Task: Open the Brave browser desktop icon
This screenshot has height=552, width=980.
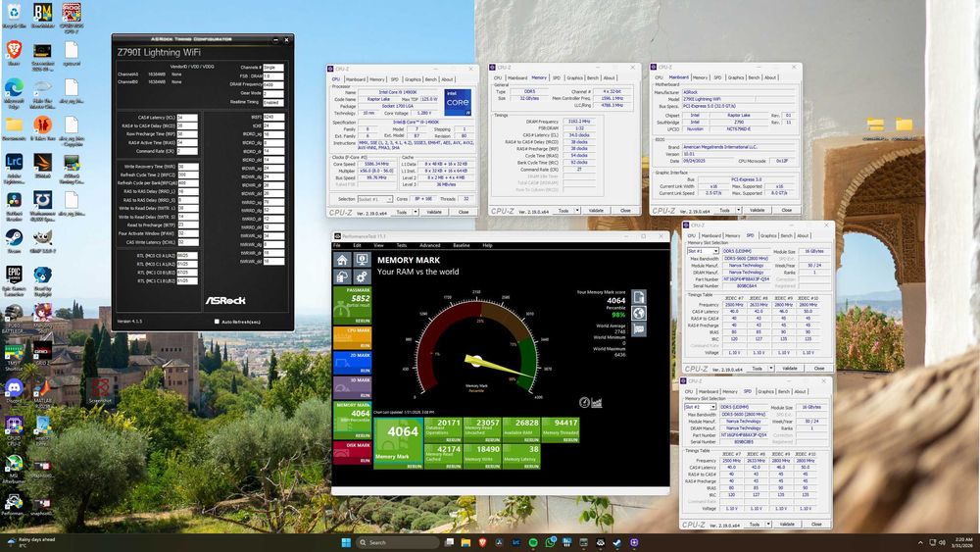Action: click(x=14, y=53)
